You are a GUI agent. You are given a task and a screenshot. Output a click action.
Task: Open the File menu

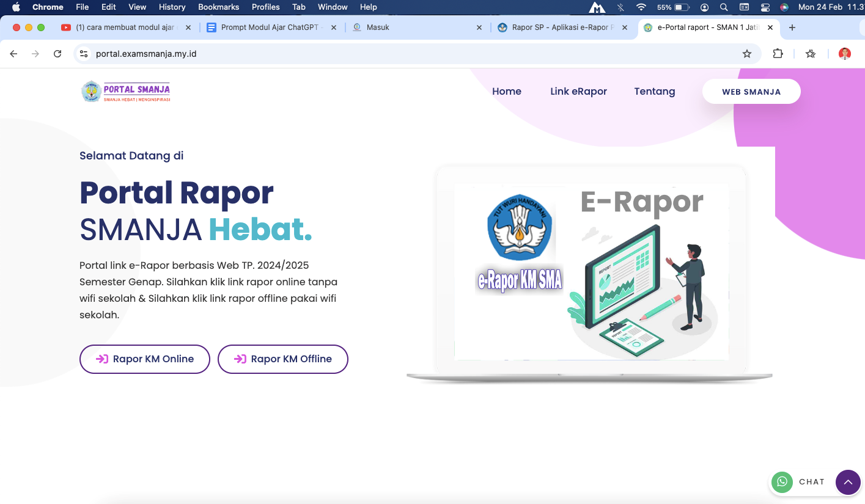point(83,7)
